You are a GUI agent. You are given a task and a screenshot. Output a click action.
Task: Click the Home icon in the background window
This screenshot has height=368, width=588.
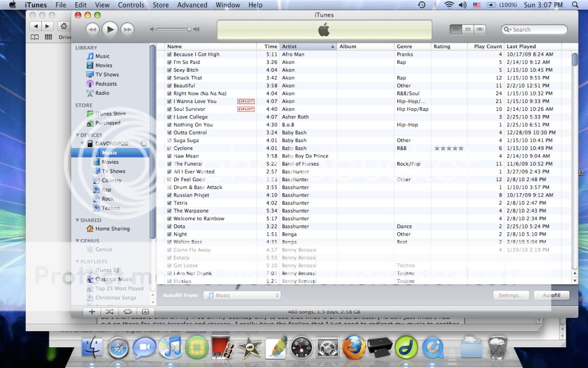[x=64, y=26]
